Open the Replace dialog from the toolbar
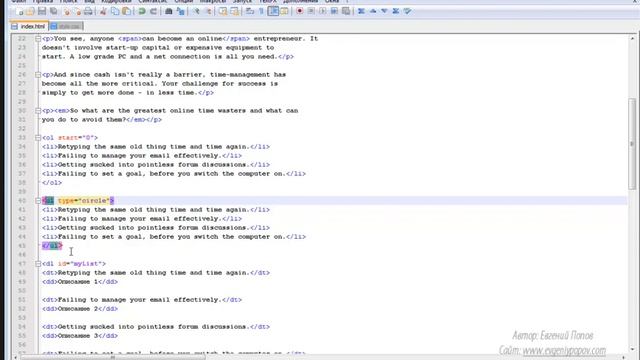 [x=180, y=11]
